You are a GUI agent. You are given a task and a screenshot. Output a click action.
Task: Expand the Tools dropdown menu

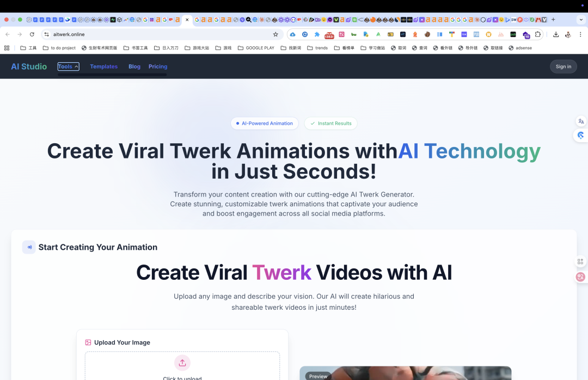[68, 66]
